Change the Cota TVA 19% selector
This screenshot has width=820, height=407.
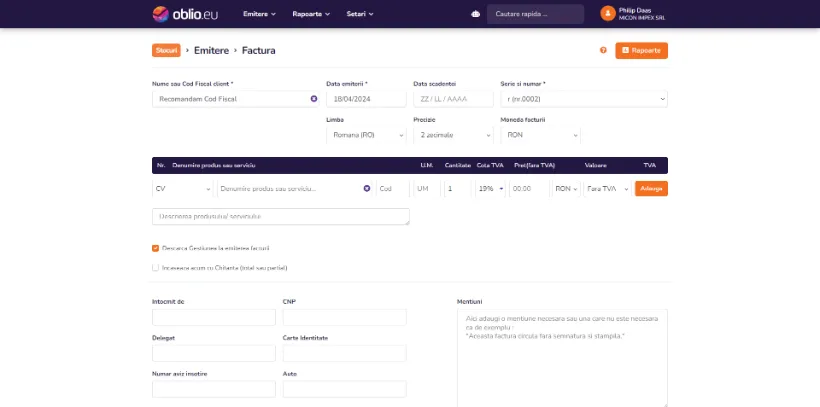[x=491, y=188]
